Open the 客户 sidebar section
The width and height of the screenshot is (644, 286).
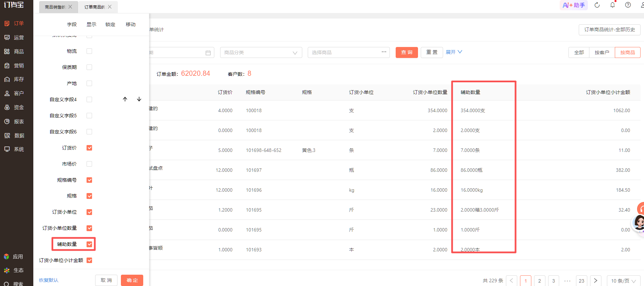click(x=14, y=93)
